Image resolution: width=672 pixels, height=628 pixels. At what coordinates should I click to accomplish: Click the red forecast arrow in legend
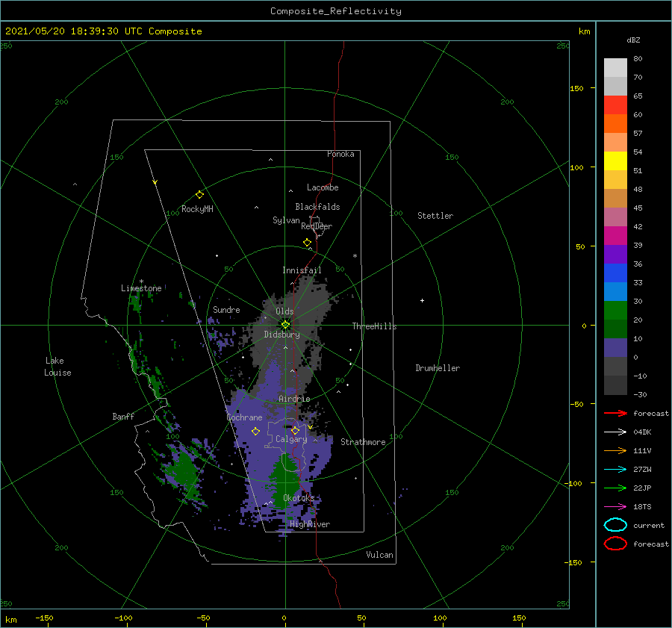615,413
